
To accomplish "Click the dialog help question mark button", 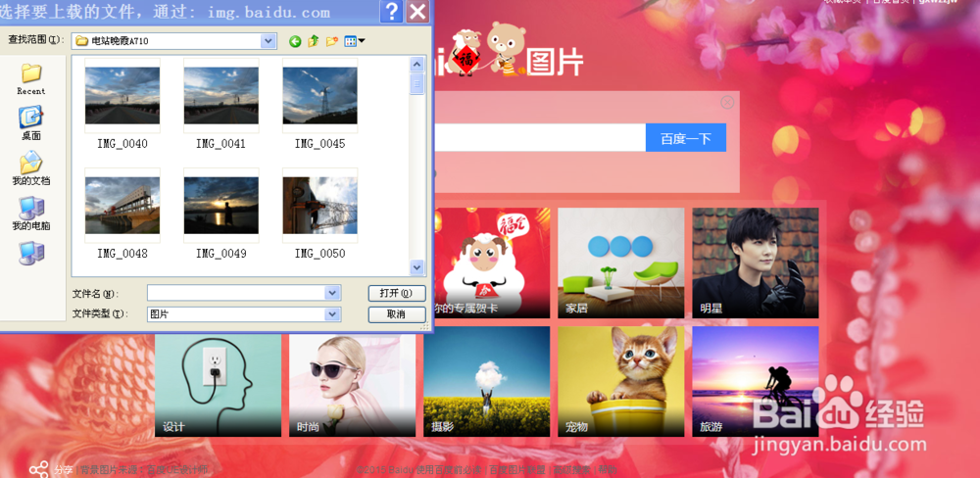I will point(391,11).
